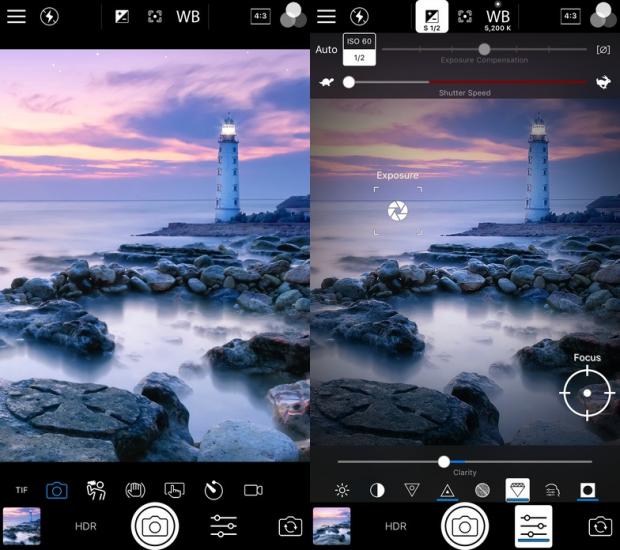Toggle TIF file format
This screenshot has height=550, width=620.
coord(21,490)
